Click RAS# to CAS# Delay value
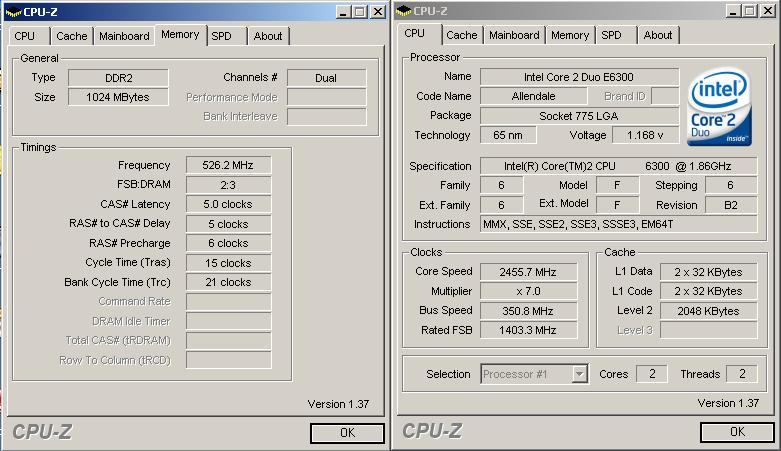 click(x=228, y=224)
